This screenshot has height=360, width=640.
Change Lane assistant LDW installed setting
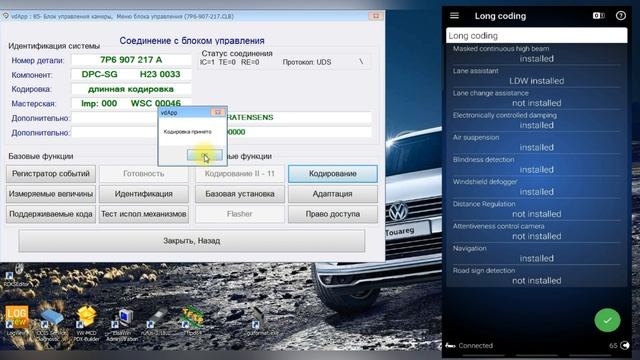click(536, 76)
